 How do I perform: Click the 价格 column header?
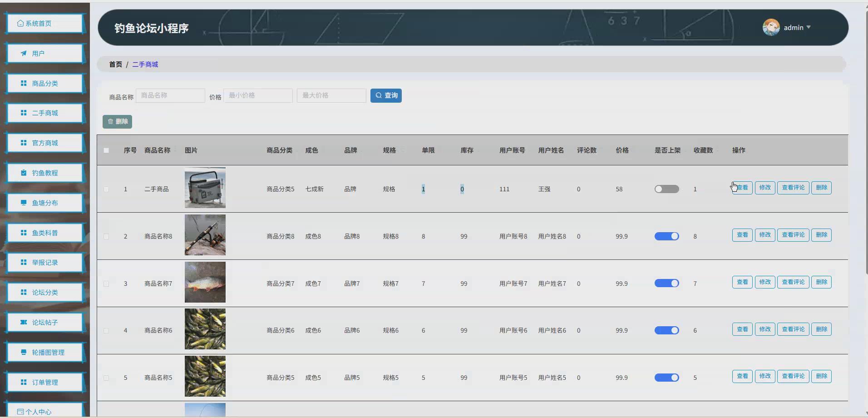pyautogui.click(x=622, y=150)
